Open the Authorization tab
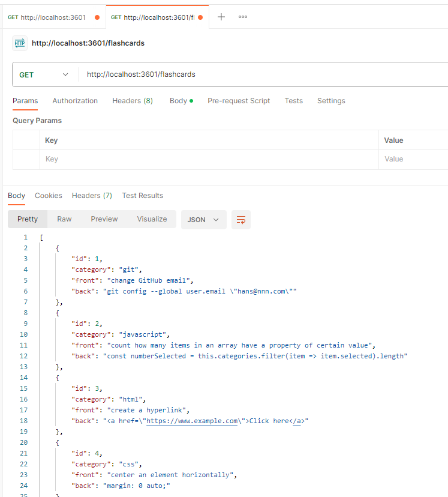448x497 pixels. click(75, 101)
